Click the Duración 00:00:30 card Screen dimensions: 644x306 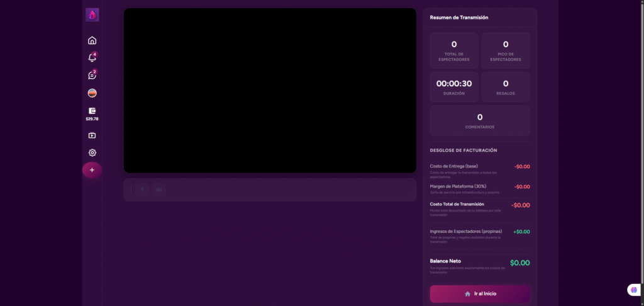point(453,87)
